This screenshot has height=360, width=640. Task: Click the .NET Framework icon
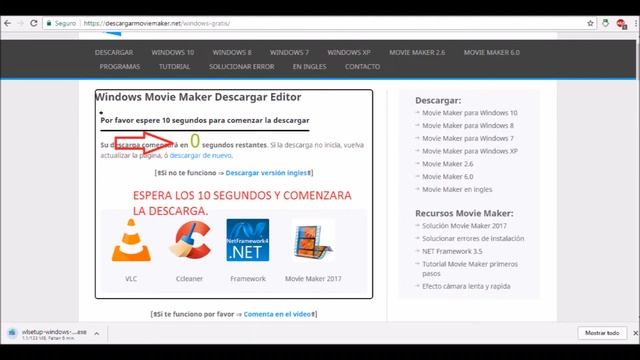[248, 240]
